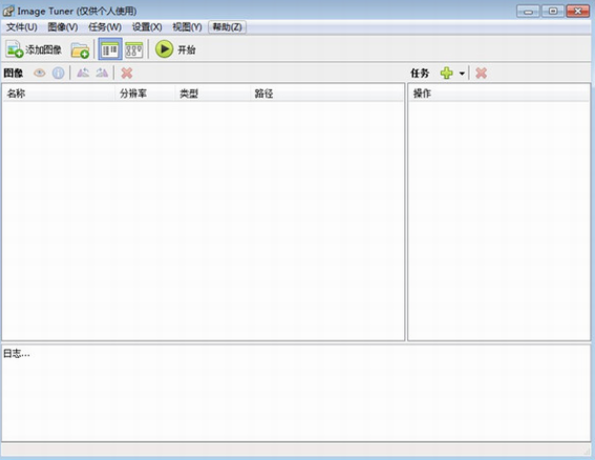Screen dimensions: 595x460
Task: Click the rotate right icon
Action: [x=102, y=72]
